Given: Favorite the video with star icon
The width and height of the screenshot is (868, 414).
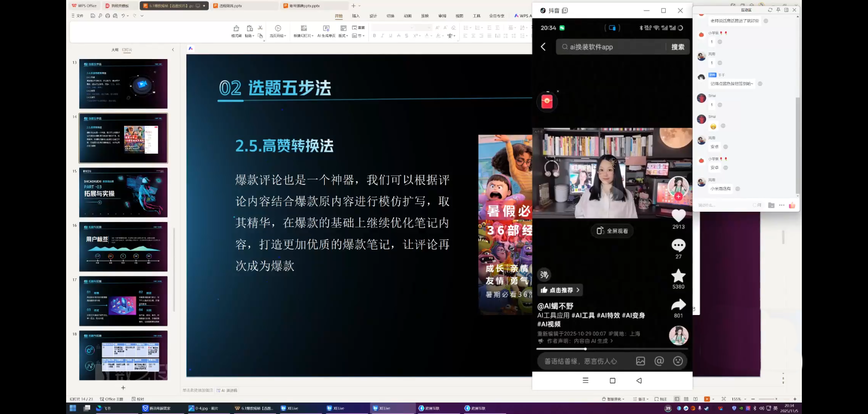Looking at the screenshot, I should click(678, 276).
